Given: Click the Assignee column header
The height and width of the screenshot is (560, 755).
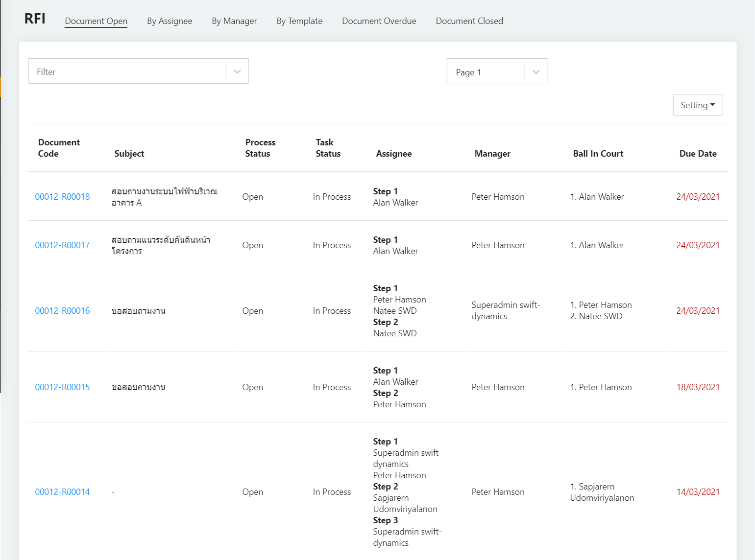Looking at the screenshot, I should 393,154.
